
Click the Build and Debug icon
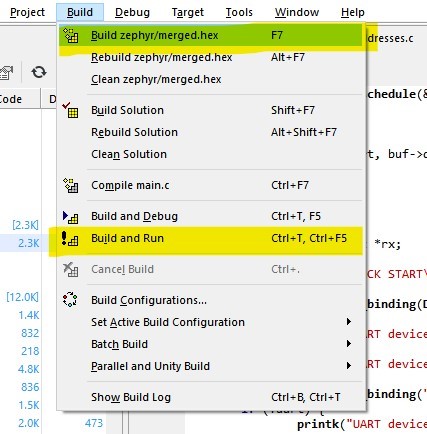pos(71,217)
